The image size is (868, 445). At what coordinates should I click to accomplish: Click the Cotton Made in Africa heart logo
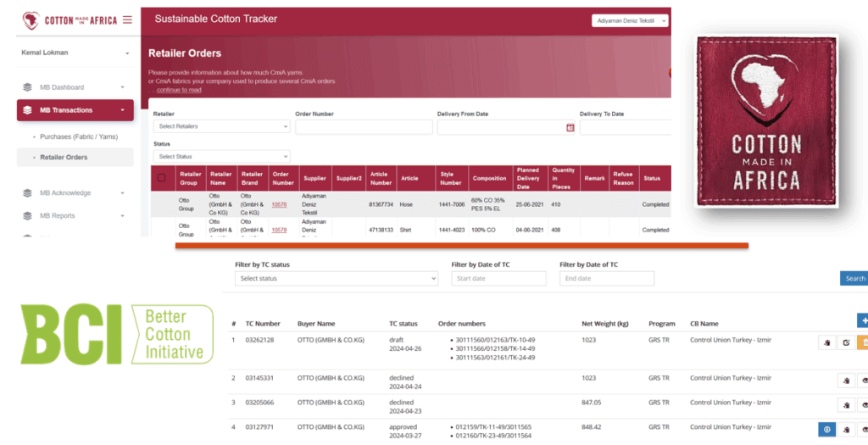pyautogui.click(x=31, y=19)
